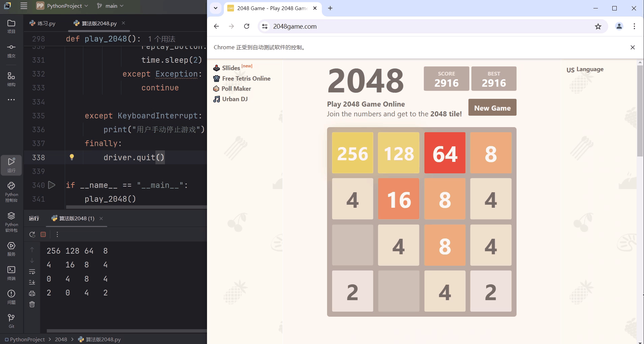Click the Rerun icon in run panel
Screen dimensions: 644x344
pos(32,234)
